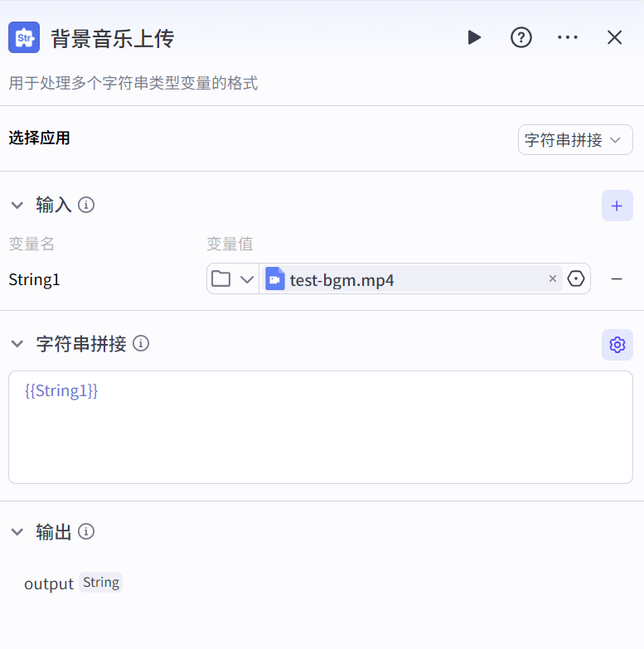
Task: Collapse the 字符串拼接 section
Action: 17,344
